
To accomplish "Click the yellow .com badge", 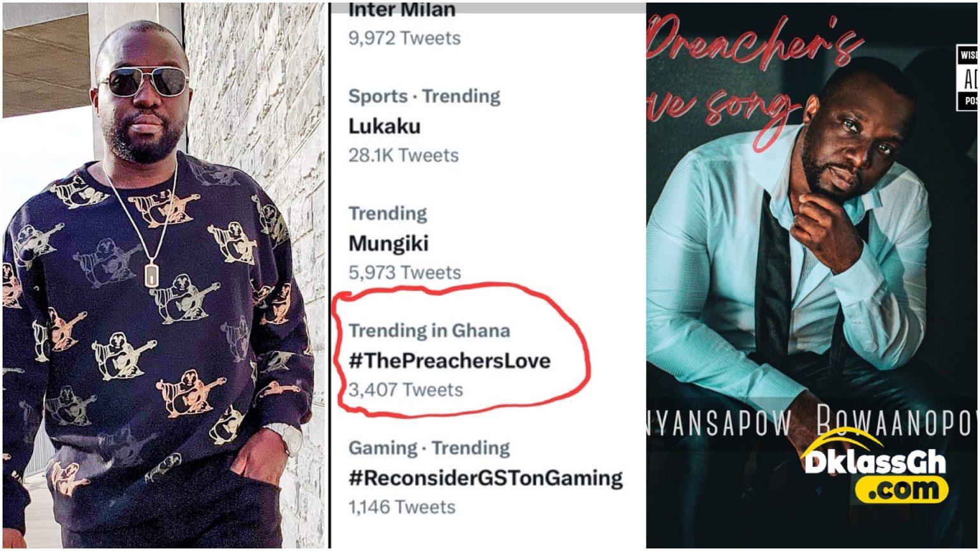I will [902, 490].
